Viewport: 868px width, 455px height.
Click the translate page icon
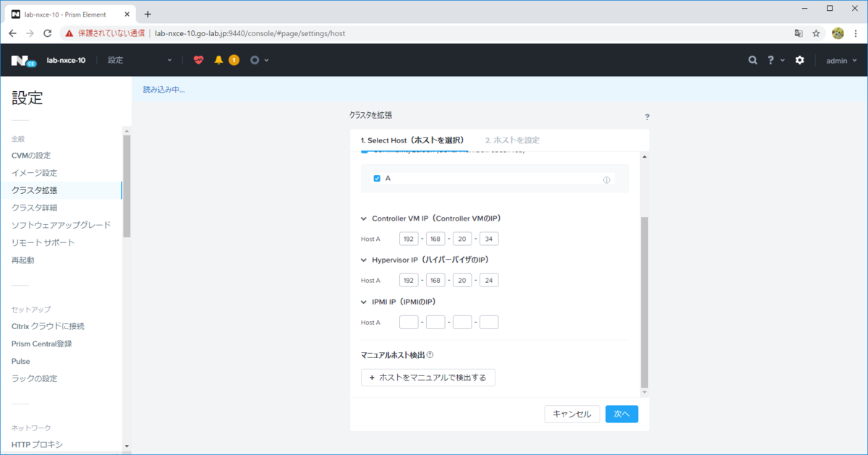click(x=799, y=33)
